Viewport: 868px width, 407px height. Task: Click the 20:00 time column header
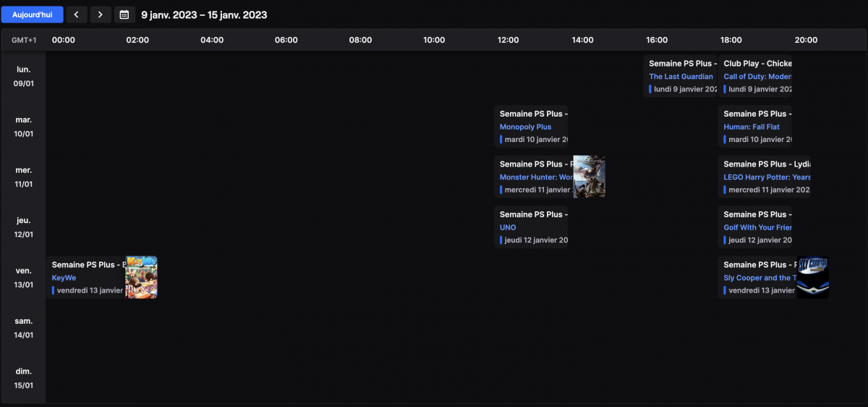[x=806, y=40]
